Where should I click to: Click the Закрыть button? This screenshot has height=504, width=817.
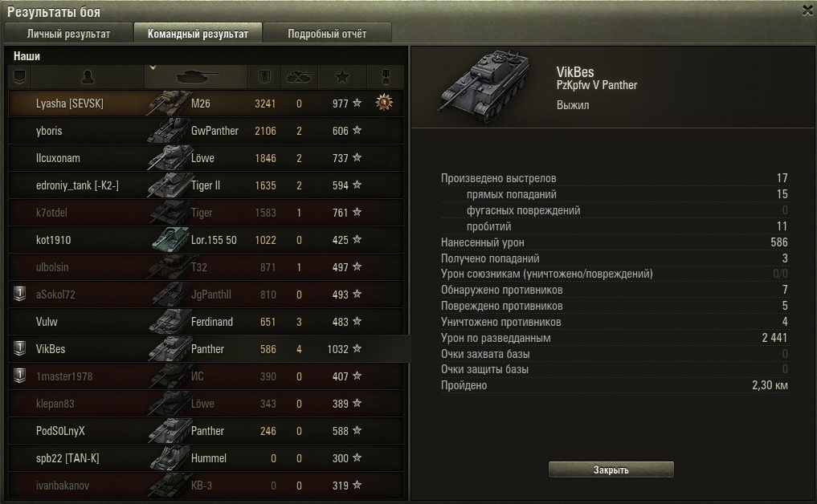(x=611, y=469)
